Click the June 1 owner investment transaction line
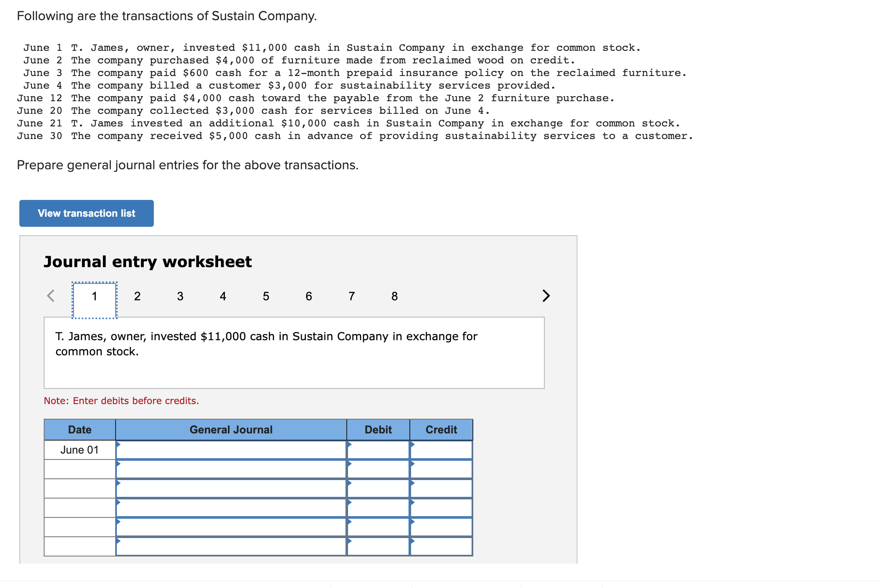 tap(332, 48)
